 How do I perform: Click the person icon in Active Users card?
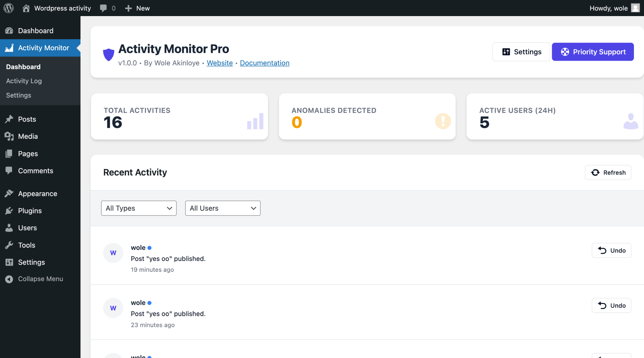[x=631, y=121]
